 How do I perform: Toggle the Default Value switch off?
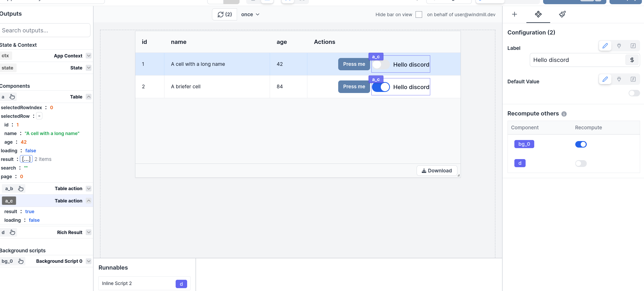634,93
